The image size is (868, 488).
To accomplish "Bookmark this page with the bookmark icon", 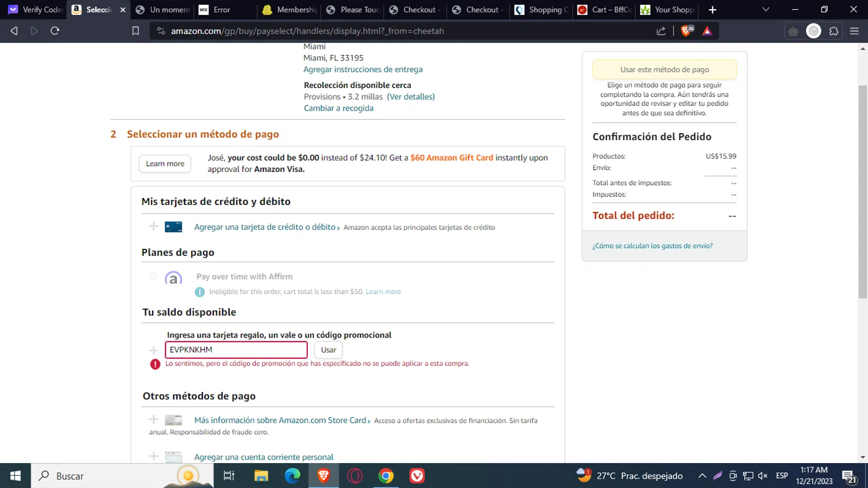I will point(135,31).
